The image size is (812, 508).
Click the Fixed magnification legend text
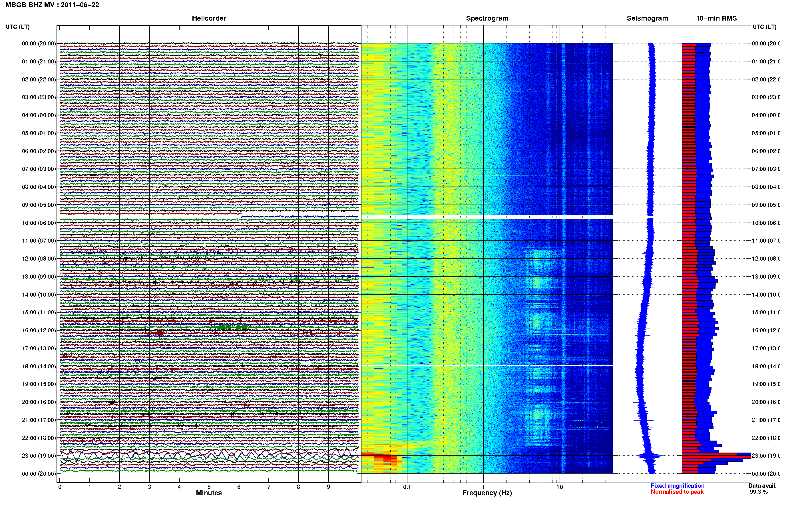click(x=678, y=486)
